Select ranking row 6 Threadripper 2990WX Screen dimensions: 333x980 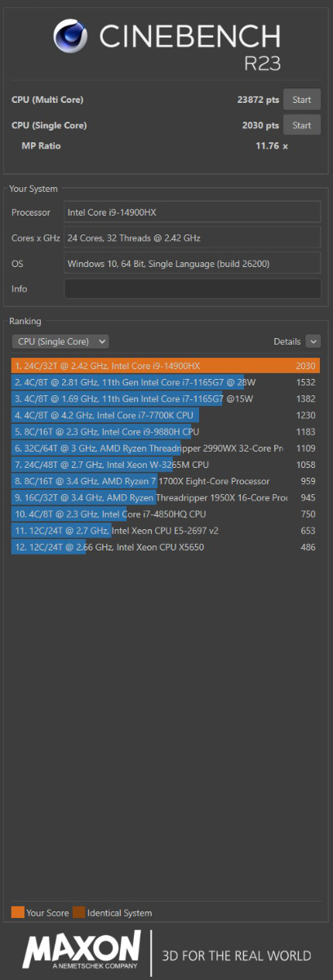click(x=166, y=448)
